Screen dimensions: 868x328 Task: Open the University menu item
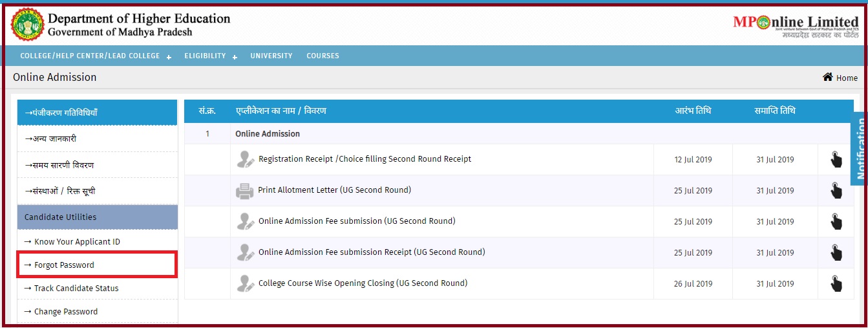pos(271,56)
